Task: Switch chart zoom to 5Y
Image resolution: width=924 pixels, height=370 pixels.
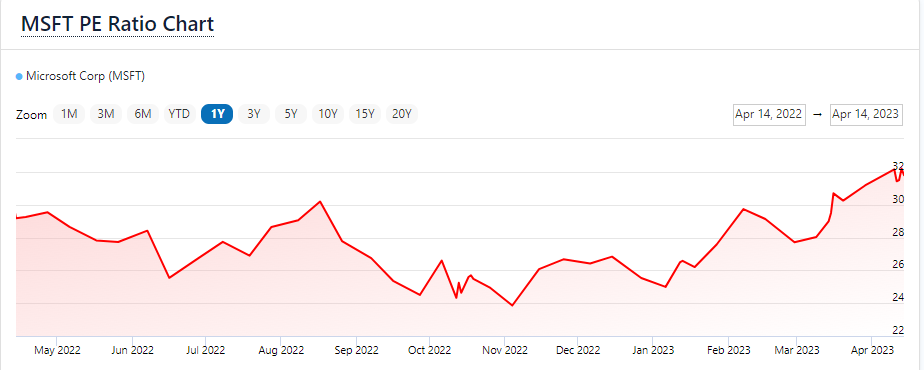Action: (x=291, y=114)
